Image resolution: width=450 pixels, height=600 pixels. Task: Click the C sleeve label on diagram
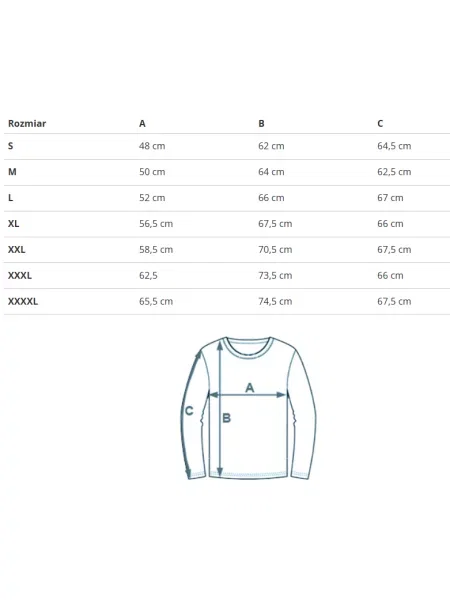[189, 411]
